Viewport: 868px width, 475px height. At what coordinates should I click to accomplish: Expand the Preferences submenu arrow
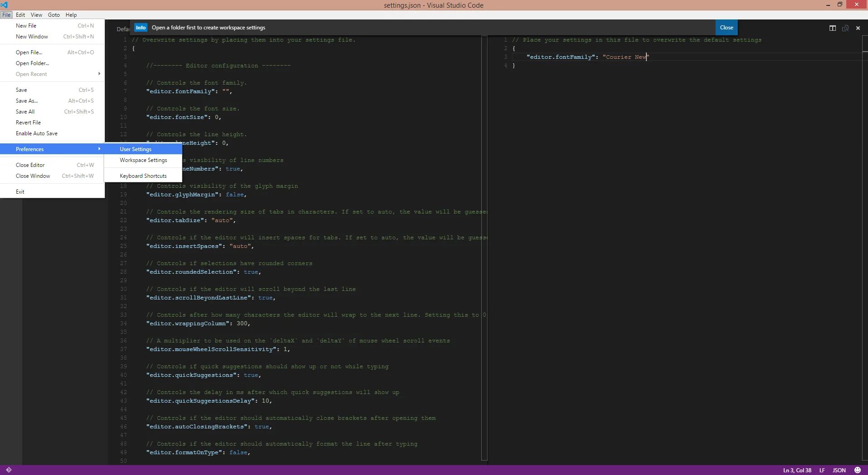(99, 149)
